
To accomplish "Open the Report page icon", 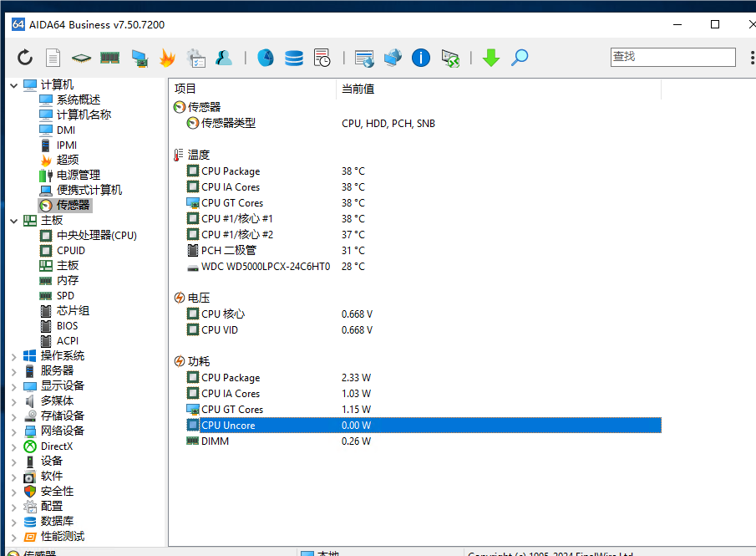I will (x=53, y=58).
